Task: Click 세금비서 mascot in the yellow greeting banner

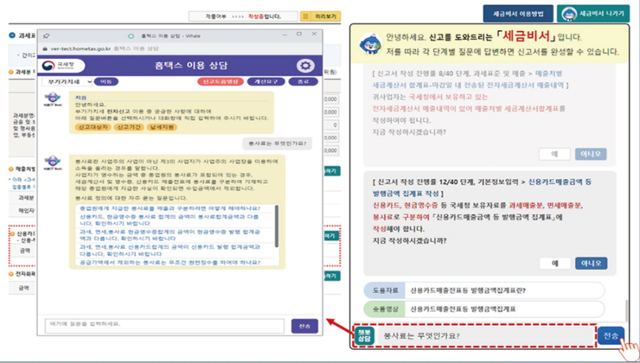Action: pos(371,44)
